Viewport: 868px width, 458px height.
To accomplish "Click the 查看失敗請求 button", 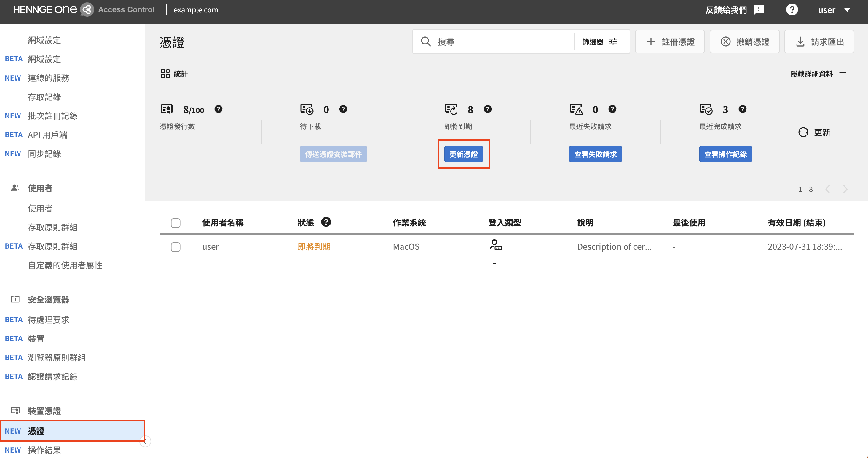I will click(595, 154).
